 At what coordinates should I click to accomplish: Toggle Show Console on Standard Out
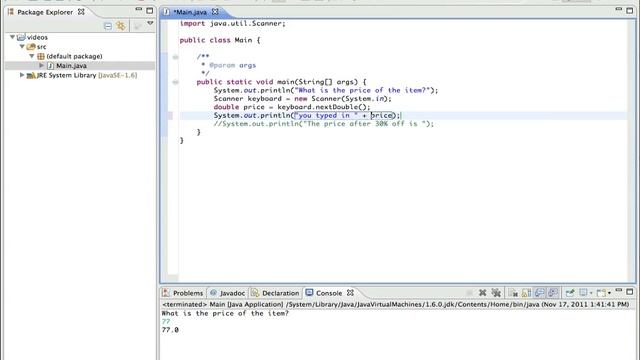[x=540, y=293]
